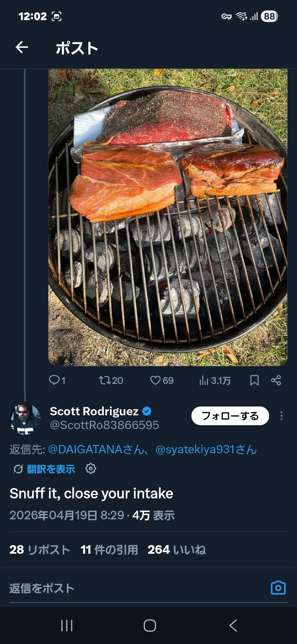Open the three-dot menu beside follow button
Image resolution: width=297 pixels, height=644 pixels.
281,416
